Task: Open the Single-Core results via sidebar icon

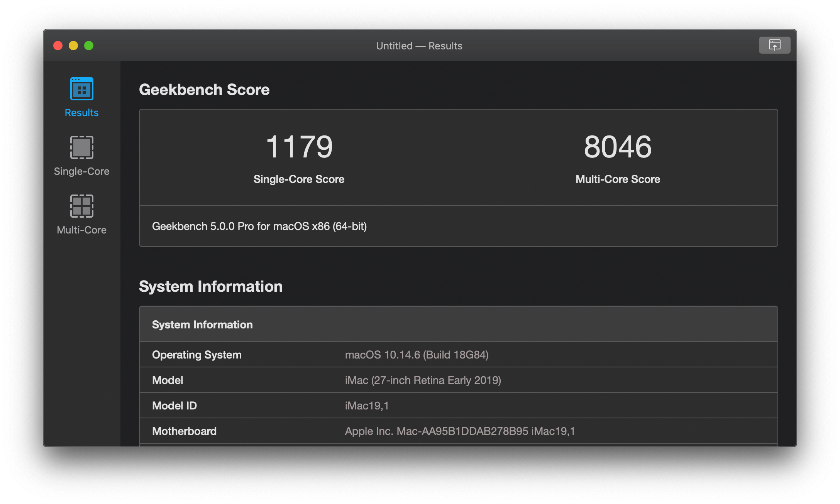Action: click(x=81, y=147)
